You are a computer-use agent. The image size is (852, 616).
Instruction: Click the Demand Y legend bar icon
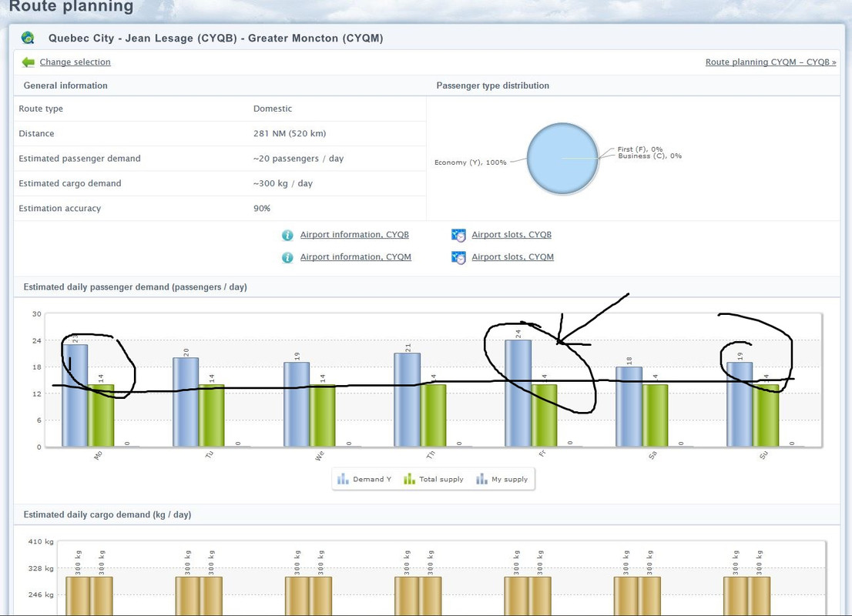[x=343, y=479]
